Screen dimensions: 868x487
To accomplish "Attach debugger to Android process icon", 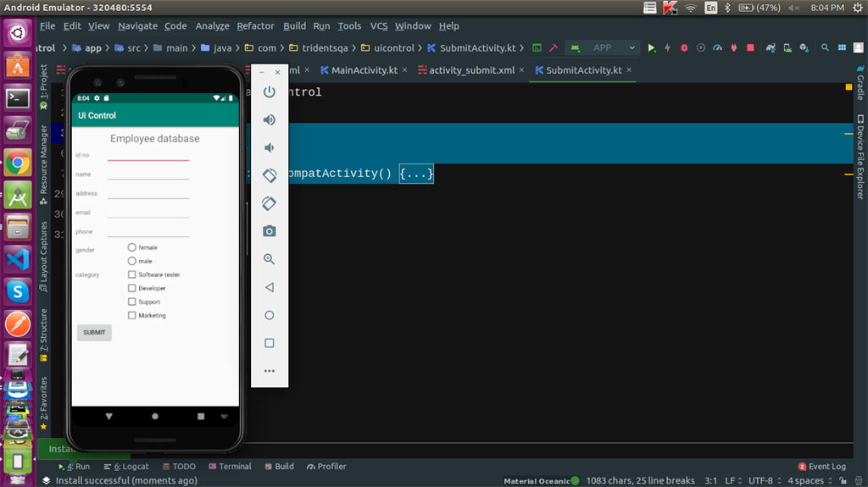I will pyautogui.click(x=734, y=48).
